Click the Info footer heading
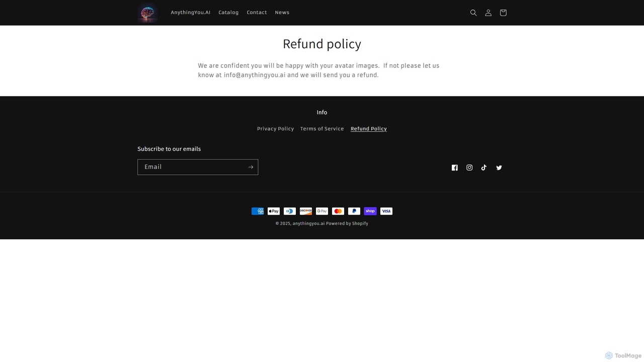644x362 pixels. pos(322,113)
